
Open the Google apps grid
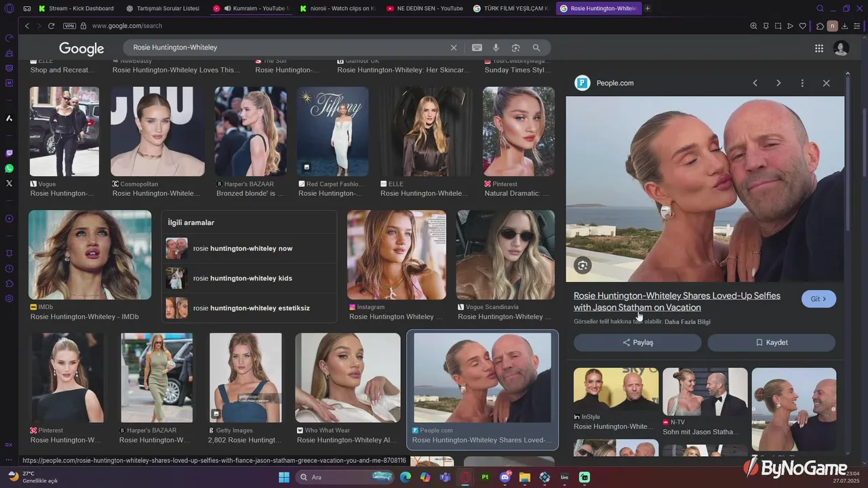coord(819,48)
